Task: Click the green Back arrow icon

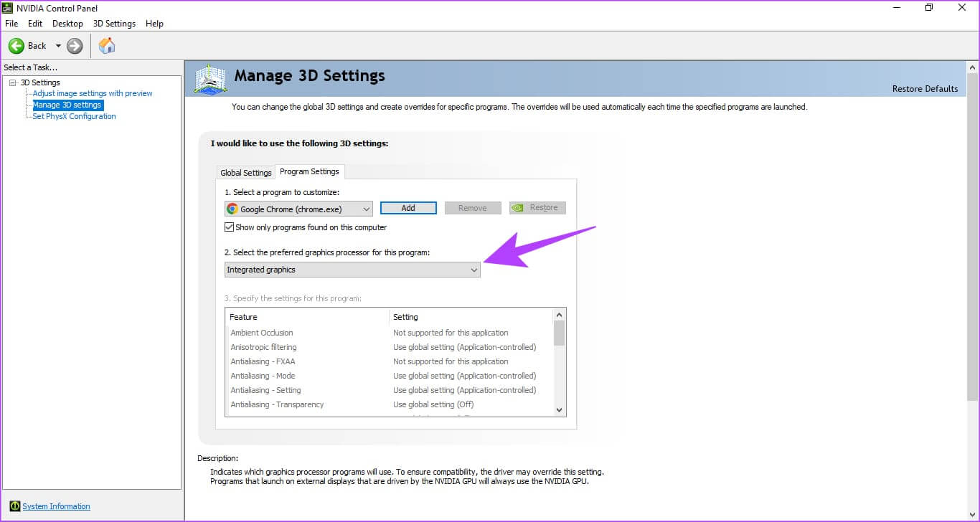Action: [17, 46]
